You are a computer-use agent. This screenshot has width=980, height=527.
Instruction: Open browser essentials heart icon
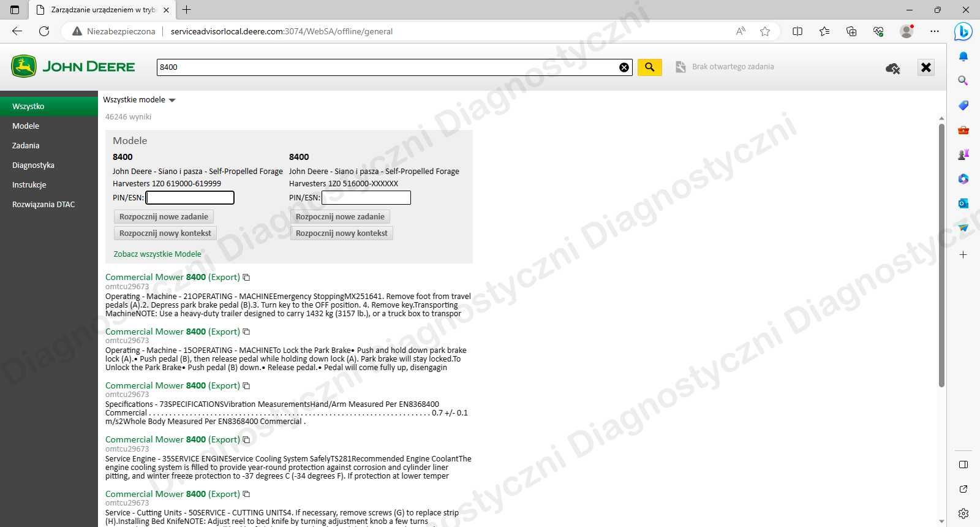point(878,31)
